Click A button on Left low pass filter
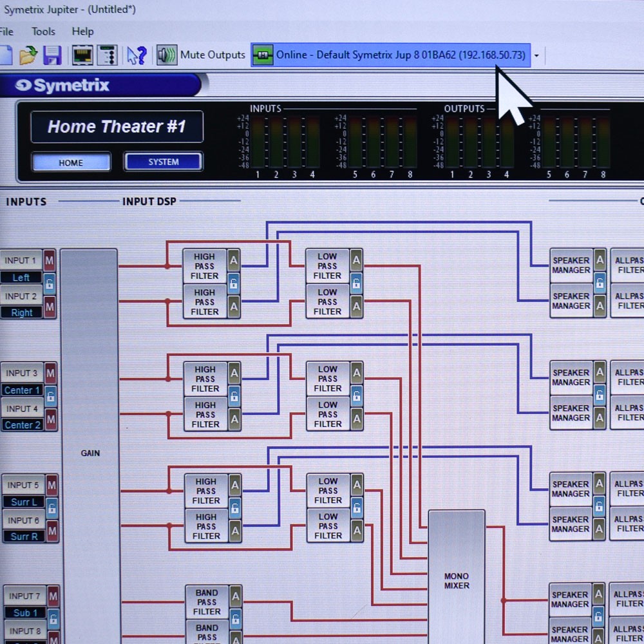 [356, 260]
